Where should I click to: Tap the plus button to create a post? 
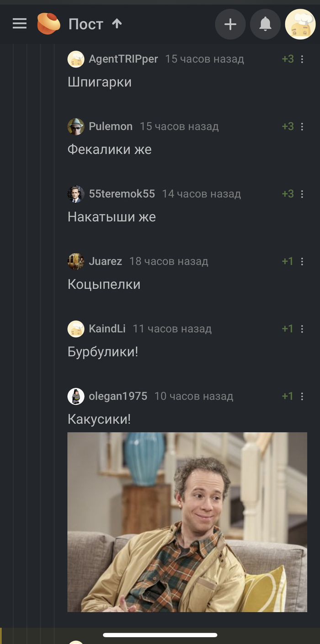tap(230, 24)
